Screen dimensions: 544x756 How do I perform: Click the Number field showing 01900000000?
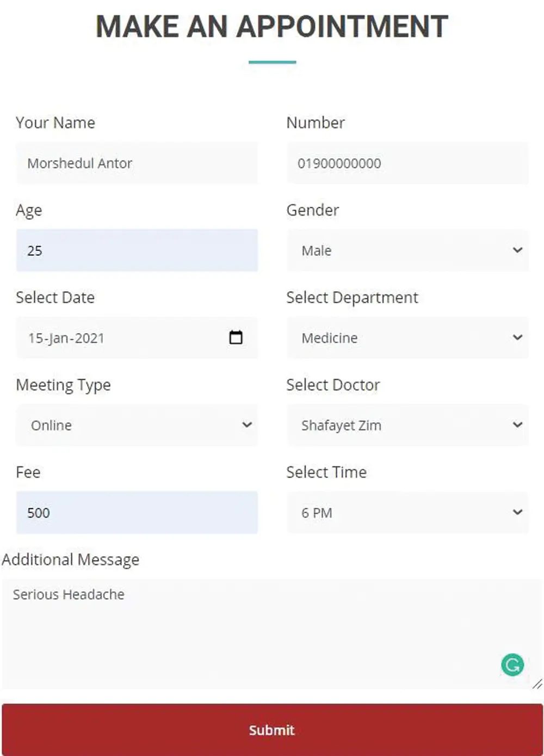point(407,163)
